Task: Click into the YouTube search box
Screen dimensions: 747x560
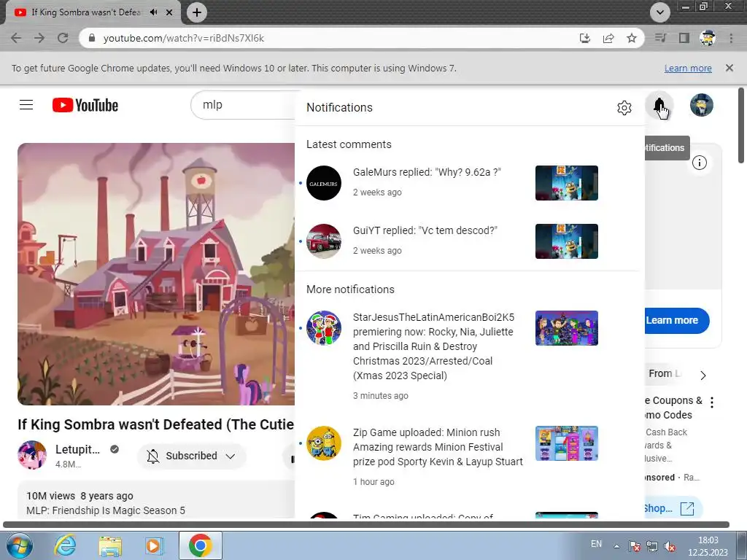Action: 243,105
